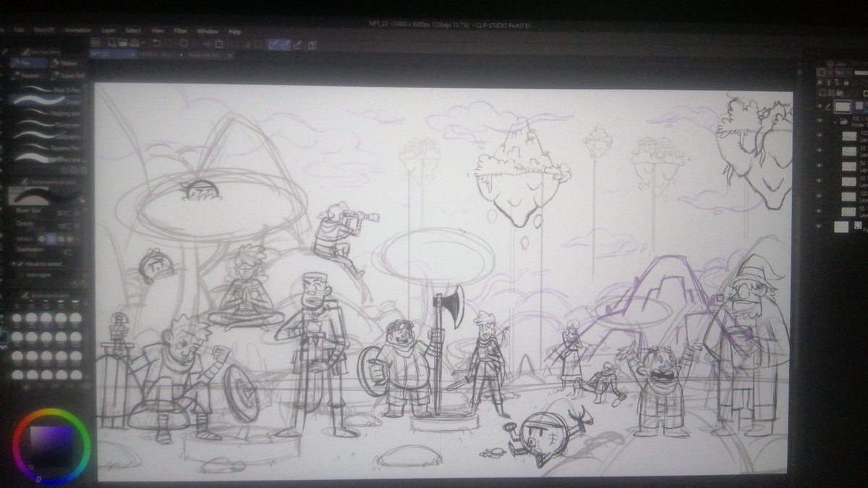Select the 54 % layer thumbnail
868x488 pixels.
click(x=849, y=166)
